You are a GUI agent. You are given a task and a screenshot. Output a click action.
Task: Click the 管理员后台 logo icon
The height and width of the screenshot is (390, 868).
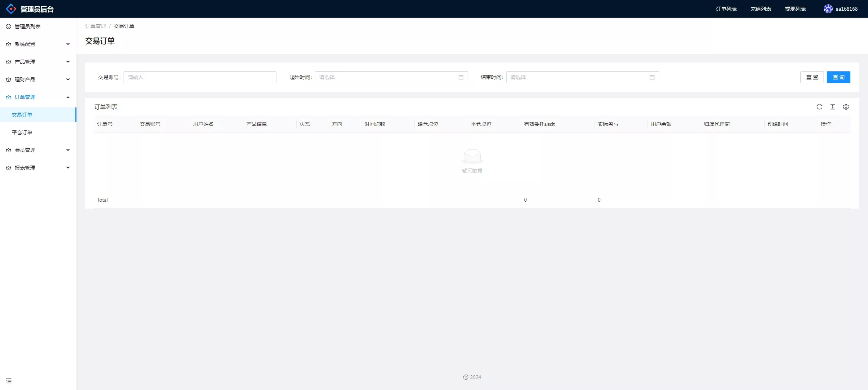coord(11,9)
